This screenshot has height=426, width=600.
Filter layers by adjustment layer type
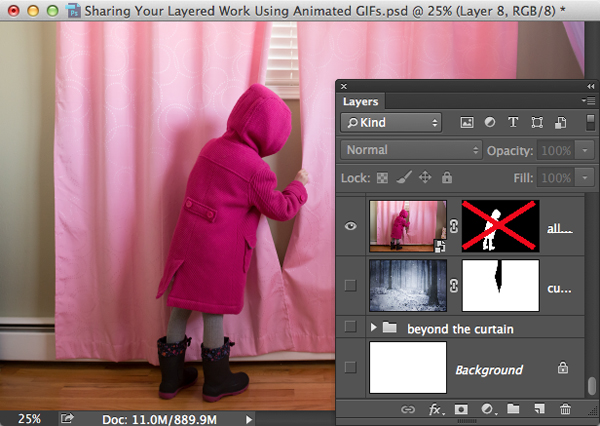pos(490,122)
